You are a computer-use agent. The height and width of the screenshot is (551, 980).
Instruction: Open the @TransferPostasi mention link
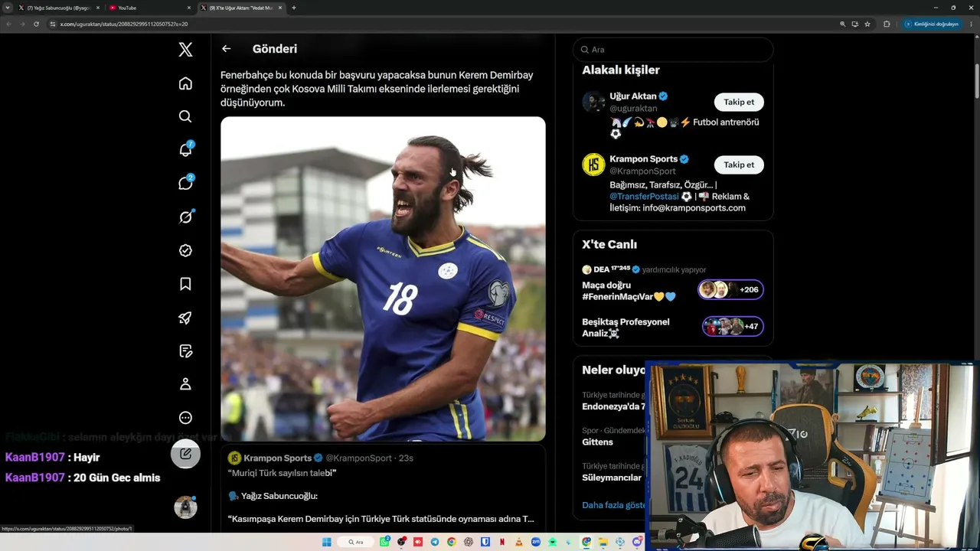[644, 197]
